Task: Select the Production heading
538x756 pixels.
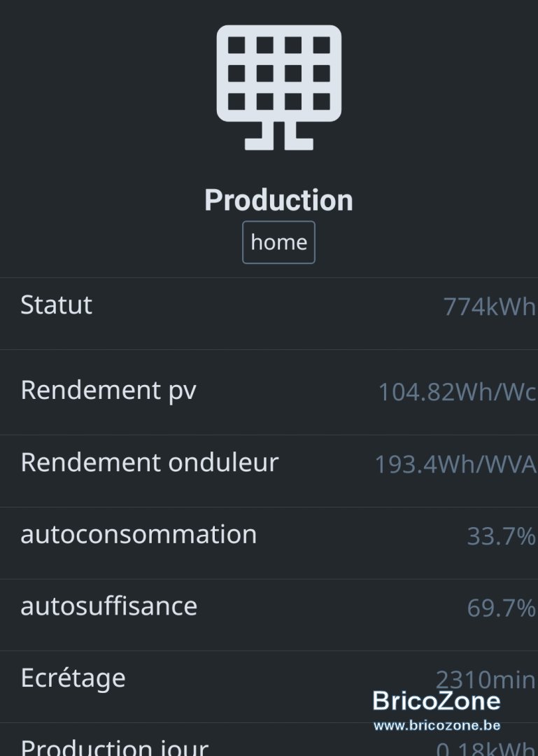Action: point(278,199)
